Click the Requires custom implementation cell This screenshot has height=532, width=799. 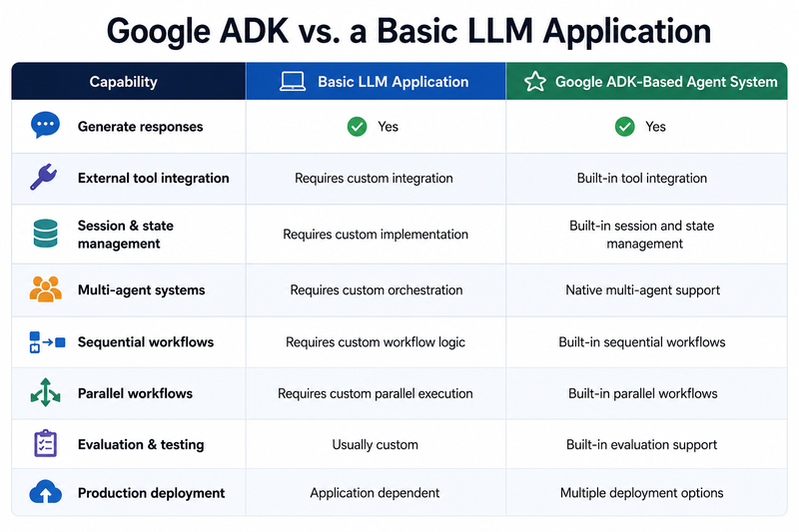(376, 235)
